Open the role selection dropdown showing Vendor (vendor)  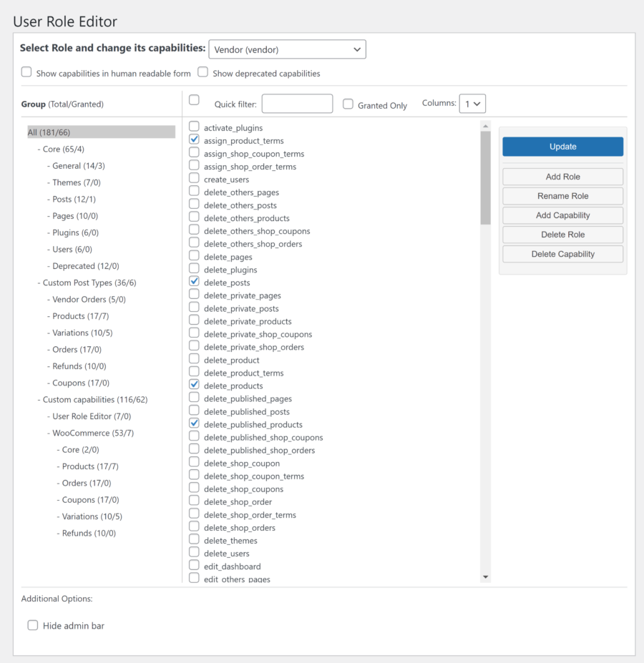(x=286, y=49)
